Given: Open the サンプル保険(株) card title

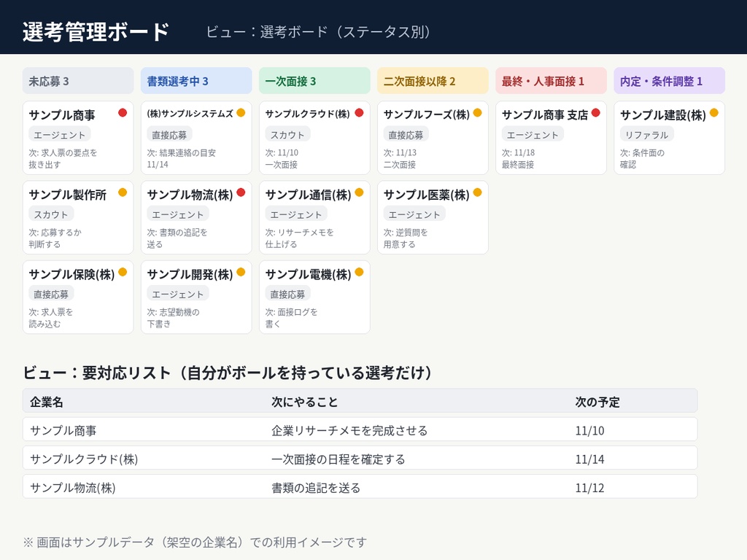Looking at the screenshot, I should 72,274.
